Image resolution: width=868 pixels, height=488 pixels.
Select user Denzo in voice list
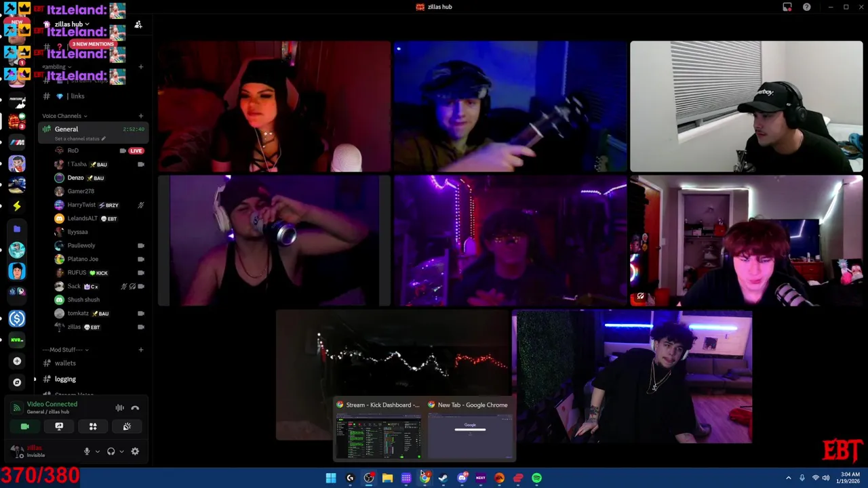(75, 178)
